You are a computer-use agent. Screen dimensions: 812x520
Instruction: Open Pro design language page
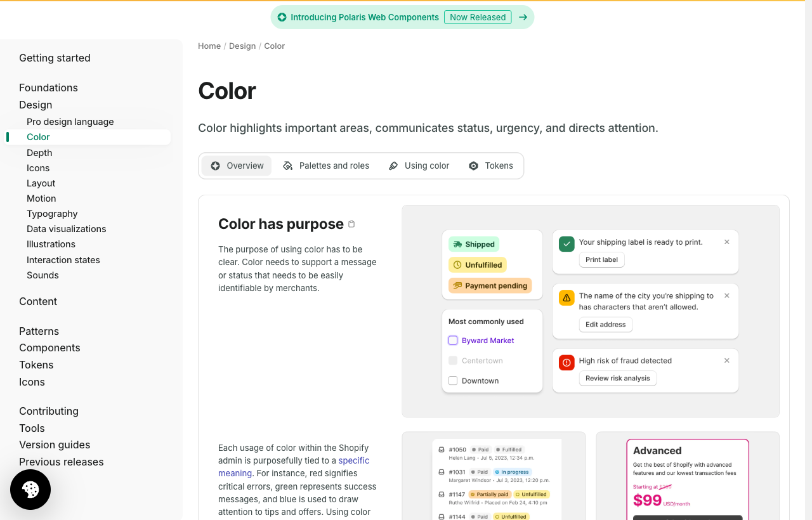point(70,122)
